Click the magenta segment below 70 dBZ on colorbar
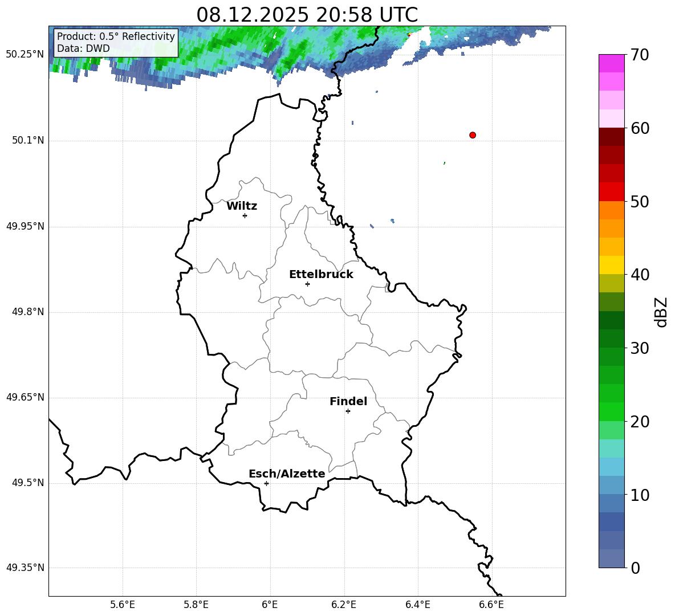The height and width of the screenshot is (616, 675). pyautogui.click(x=611, y=63)
